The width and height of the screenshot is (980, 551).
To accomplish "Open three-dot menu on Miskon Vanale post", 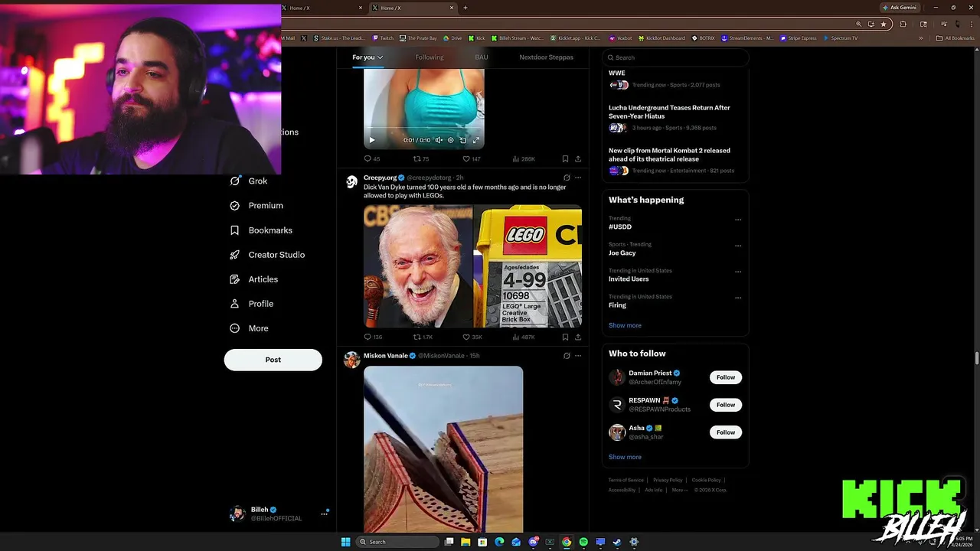I will click(578, 356).
